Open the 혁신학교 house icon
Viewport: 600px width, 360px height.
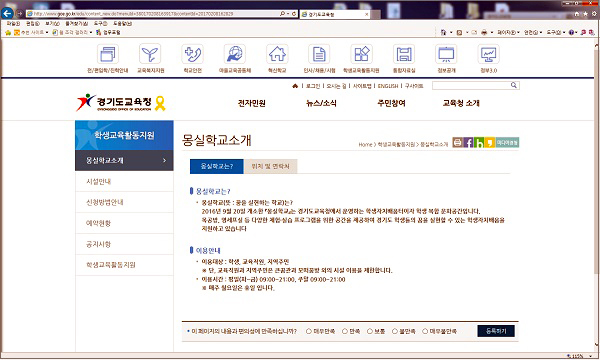coord(277,54)
